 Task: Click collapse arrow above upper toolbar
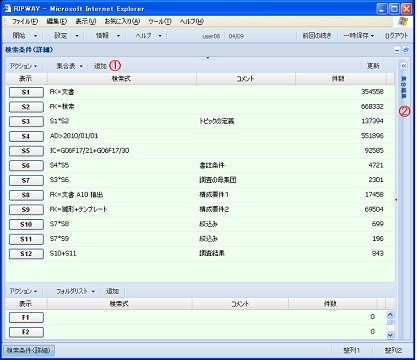click(208, 58)
